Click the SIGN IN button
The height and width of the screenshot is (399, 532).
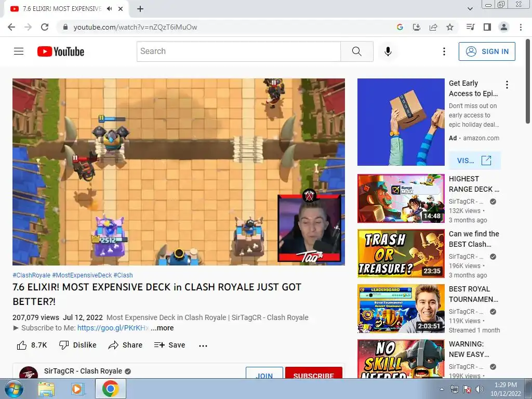point(487,51)
